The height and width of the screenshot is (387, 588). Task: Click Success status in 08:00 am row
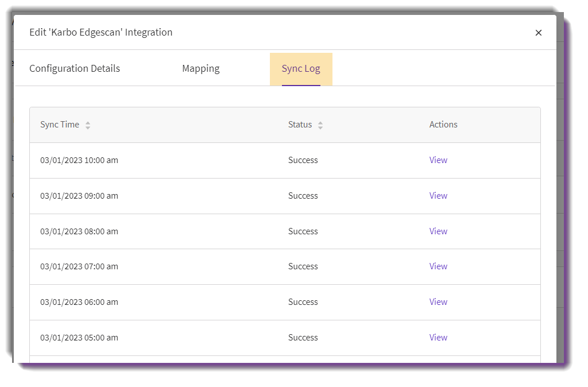[303, 232]
